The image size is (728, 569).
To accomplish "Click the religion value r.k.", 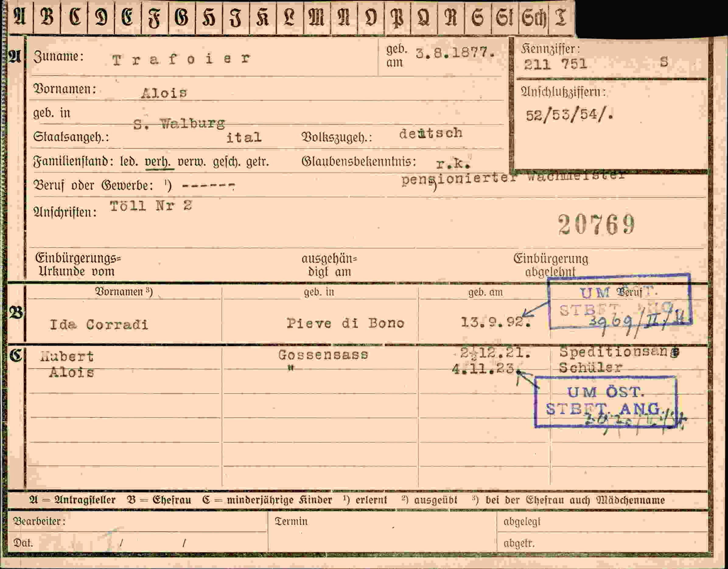I will point(453,164).
